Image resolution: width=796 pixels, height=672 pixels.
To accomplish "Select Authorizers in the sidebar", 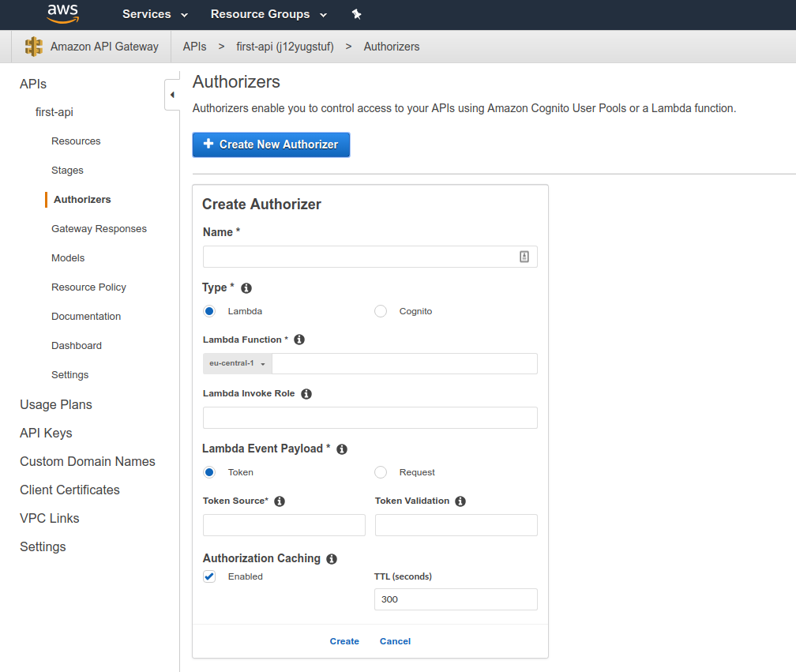I will click(x=82, y=200).
